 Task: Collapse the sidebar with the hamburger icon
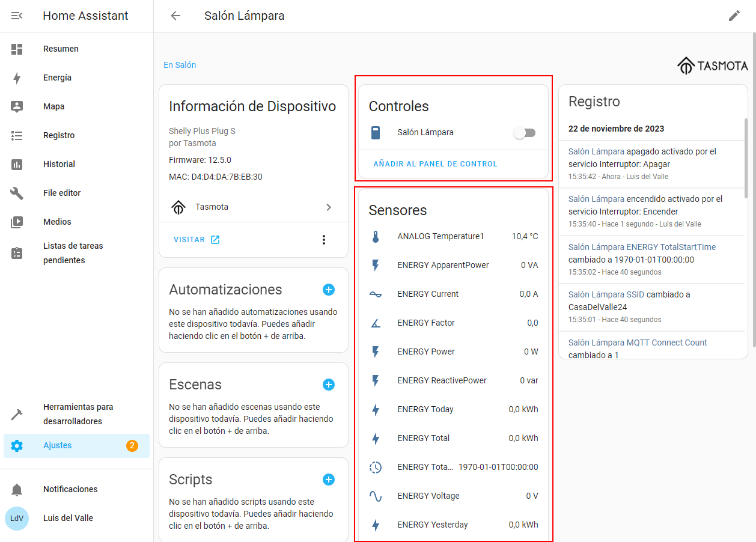[x=17, y=16]
